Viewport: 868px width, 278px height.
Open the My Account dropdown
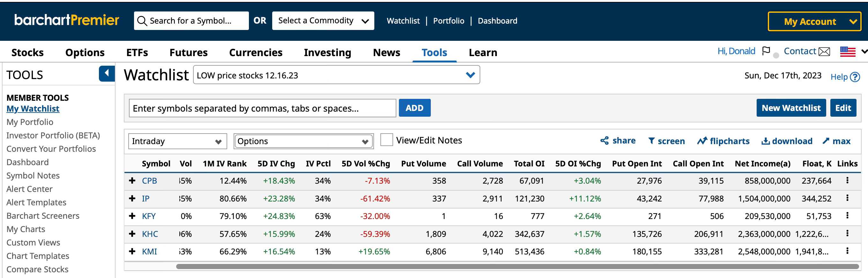click(814, 22)
